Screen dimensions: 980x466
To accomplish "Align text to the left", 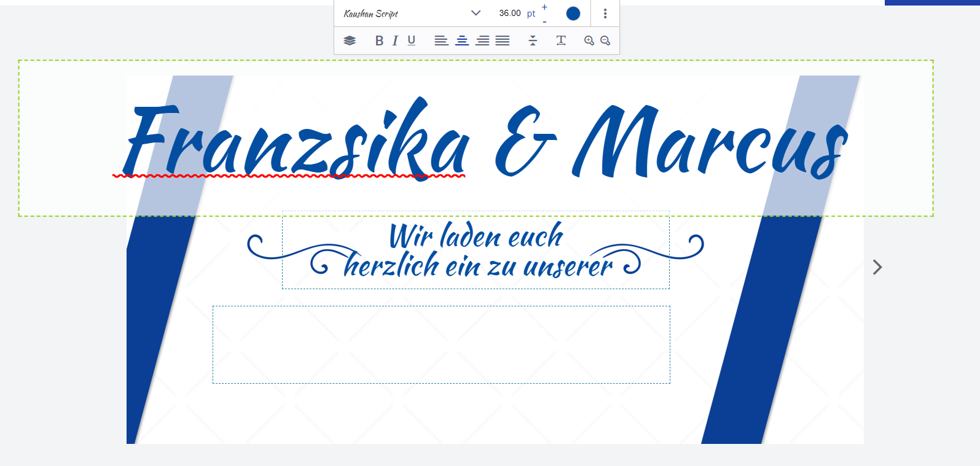I will pyautogui.click(x=441, y=41).
